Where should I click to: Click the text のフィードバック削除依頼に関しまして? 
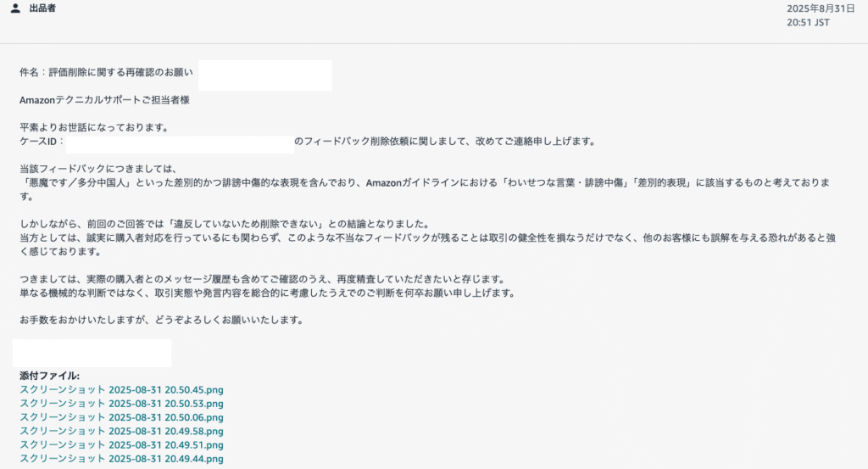[x=381, y=142]
